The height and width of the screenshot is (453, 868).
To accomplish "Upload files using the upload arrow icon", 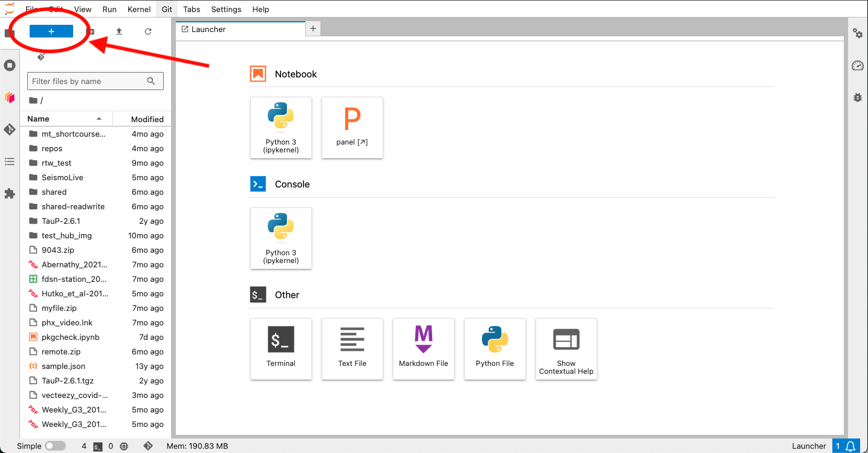I will pos(119,31).
